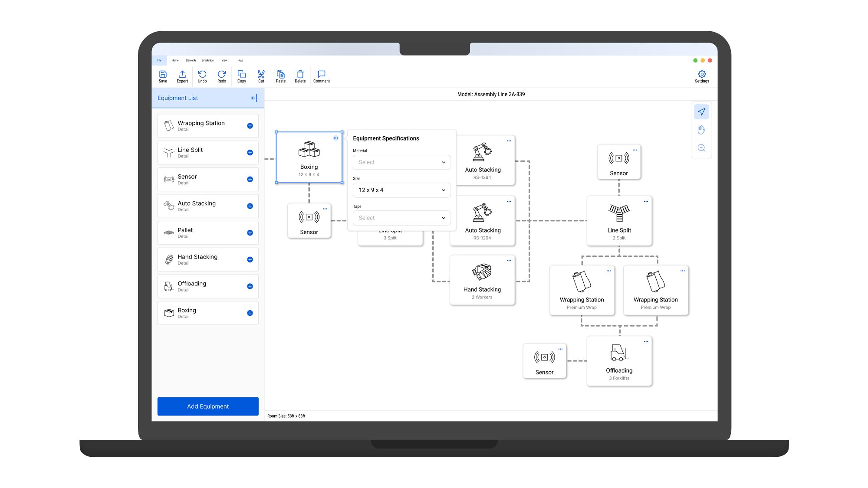Screen dimensions: 868x488
Task: Open the Elements menu
Action: tap(191, 60)
